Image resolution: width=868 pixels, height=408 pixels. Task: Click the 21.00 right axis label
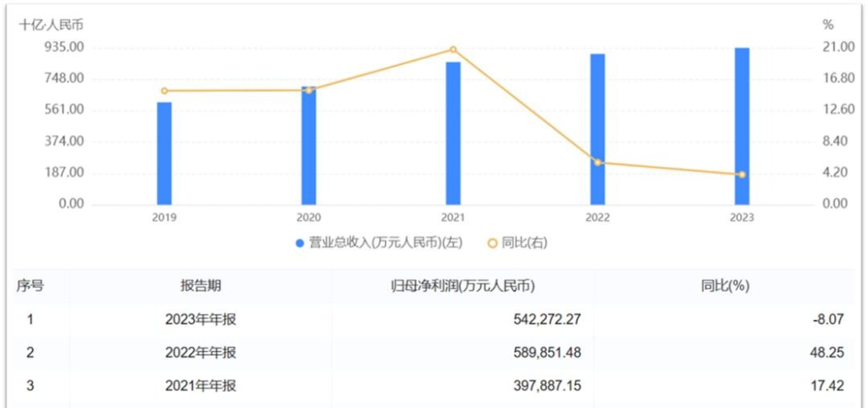(840, 48)
